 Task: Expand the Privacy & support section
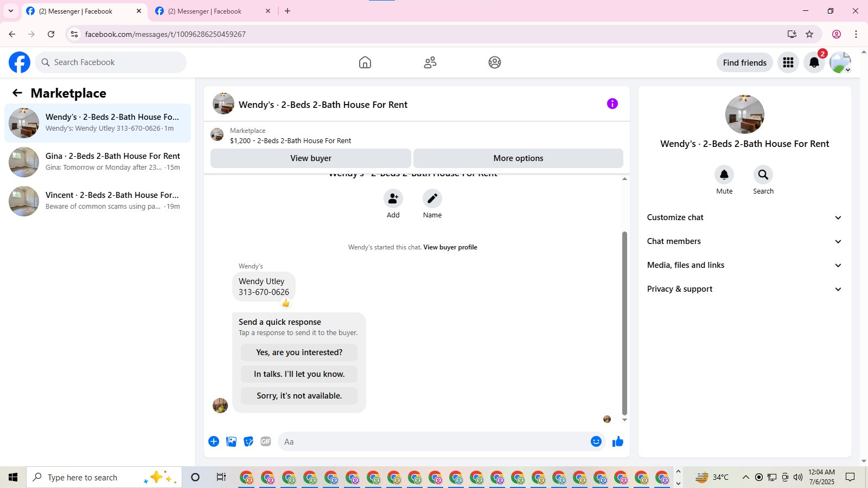(x=745, y=289)
